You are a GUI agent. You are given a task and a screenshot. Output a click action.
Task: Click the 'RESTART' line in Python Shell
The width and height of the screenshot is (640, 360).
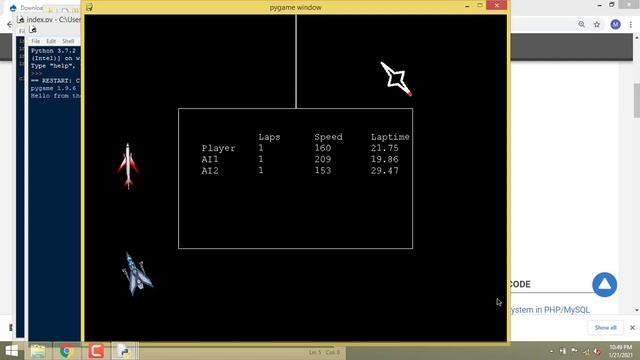tap(55, 81)
